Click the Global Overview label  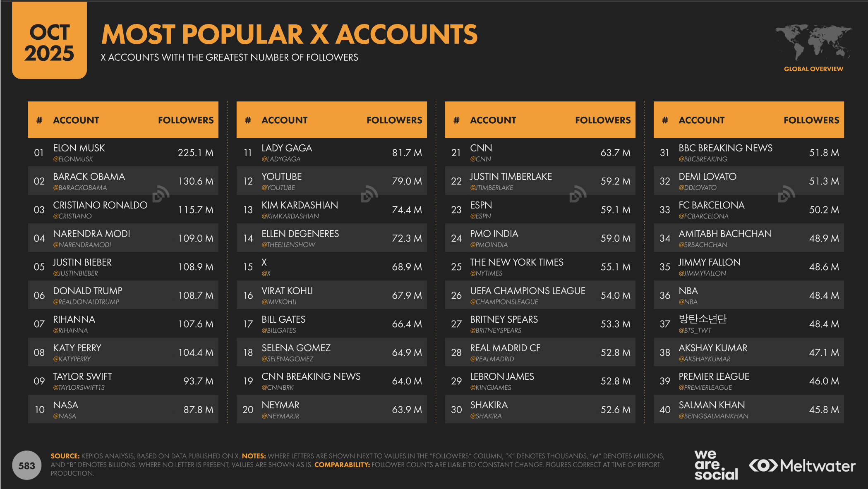pos(813,69)
